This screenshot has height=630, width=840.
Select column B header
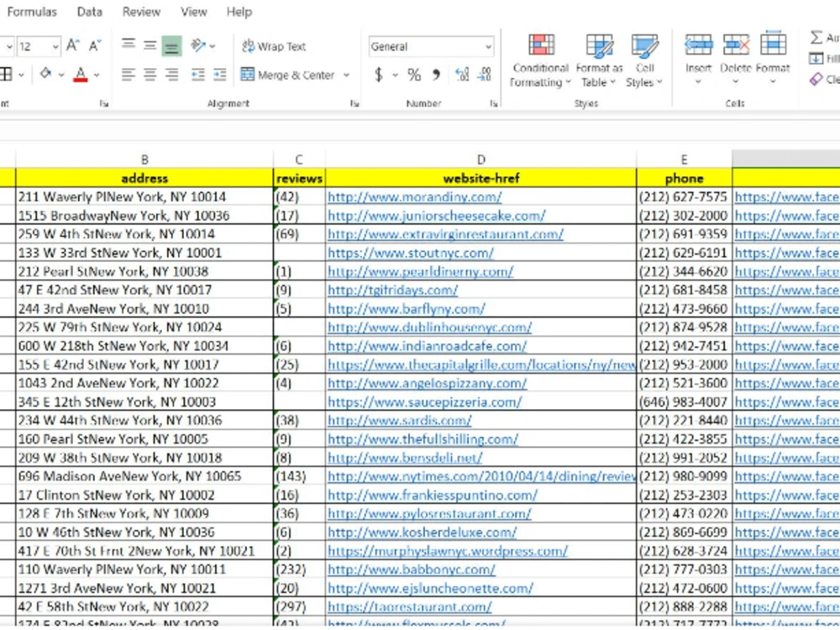click(x=144, y=159)
